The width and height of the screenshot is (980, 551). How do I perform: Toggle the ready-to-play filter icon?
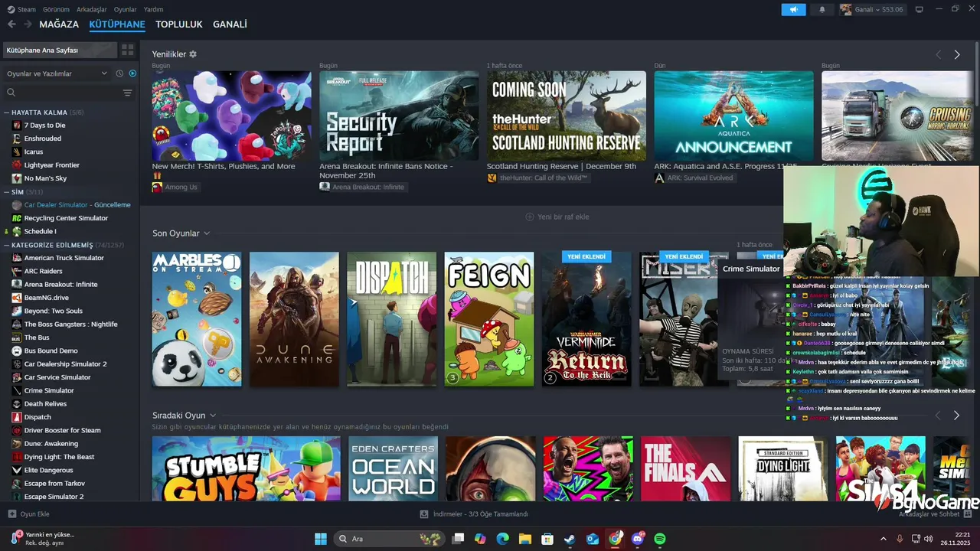pyautogui.click(x=132, y=73)
